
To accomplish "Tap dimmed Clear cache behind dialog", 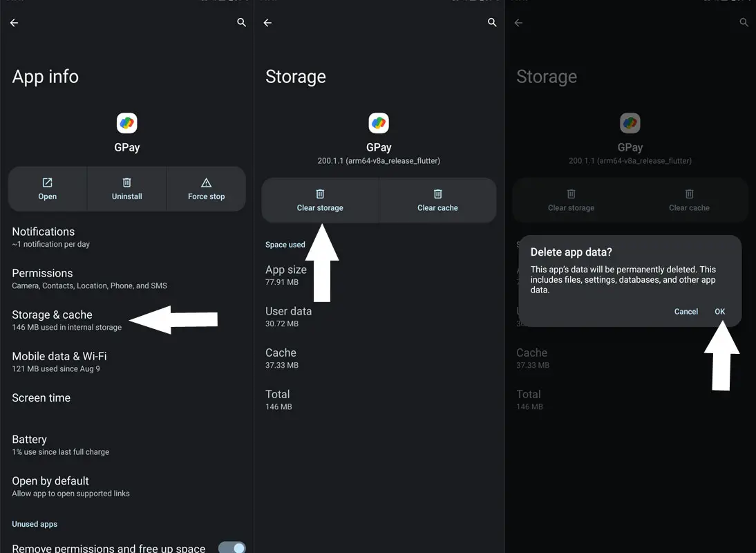I will [x=689, y=200].
